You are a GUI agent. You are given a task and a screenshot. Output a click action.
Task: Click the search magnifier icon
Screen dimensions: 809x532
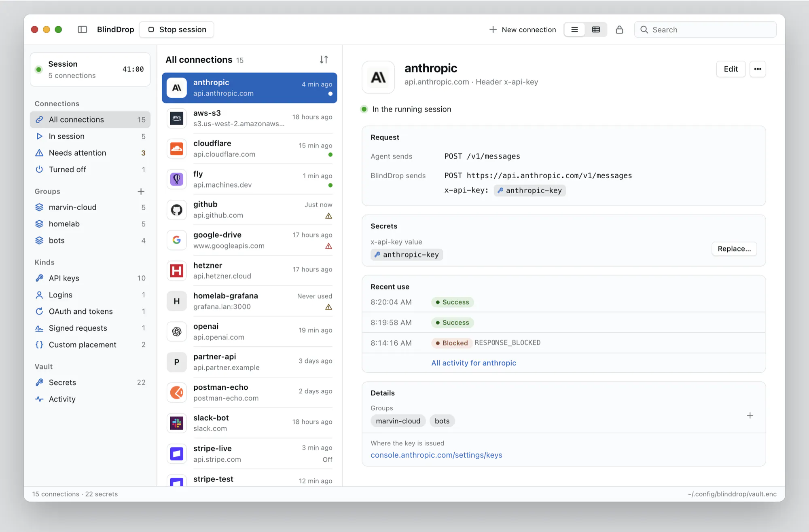(644, 30)
